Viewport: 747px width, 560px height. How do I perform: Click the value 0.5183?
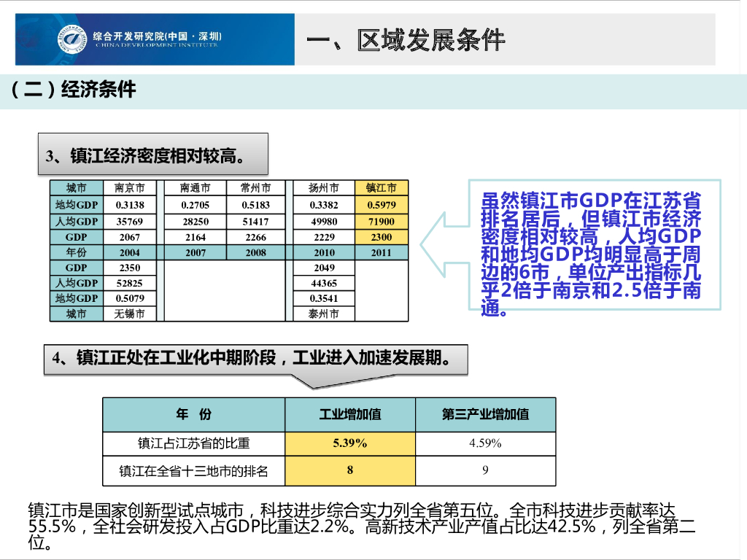256,205
